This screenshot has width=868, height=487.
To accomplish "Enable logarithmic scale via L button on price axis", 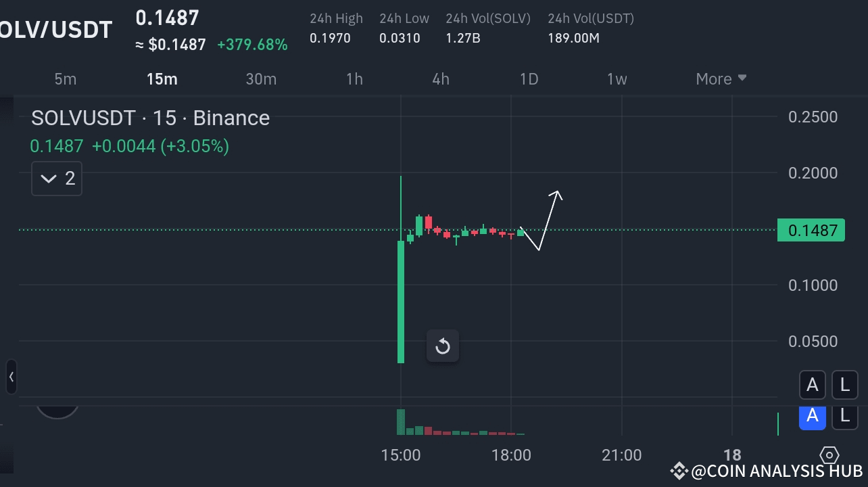I will [844, 384].
